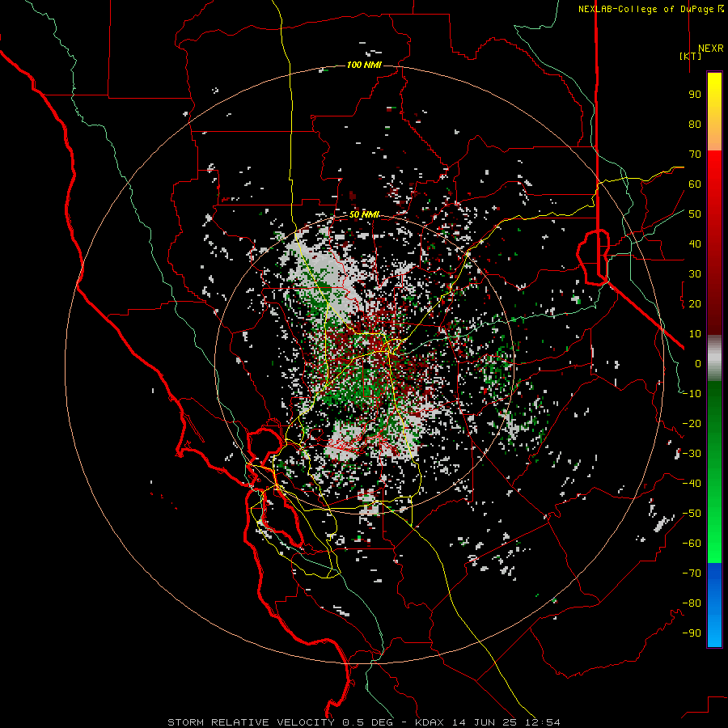Click the -20 value on the velocity scale

[692, 423]
